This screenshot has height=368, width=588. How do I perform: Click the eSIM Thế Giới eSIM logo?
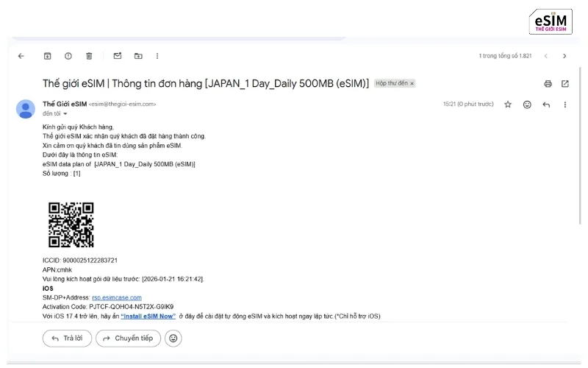551,22
